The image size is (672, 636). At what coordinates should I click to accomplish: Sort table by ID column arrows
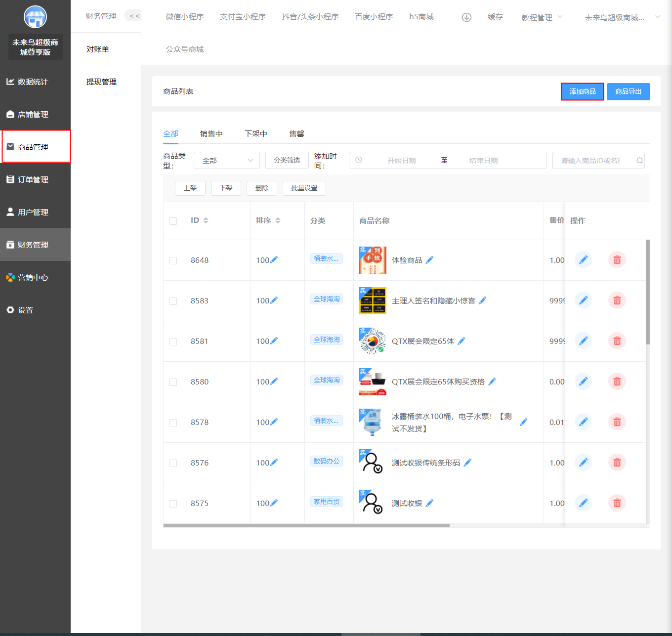[206, 220]
